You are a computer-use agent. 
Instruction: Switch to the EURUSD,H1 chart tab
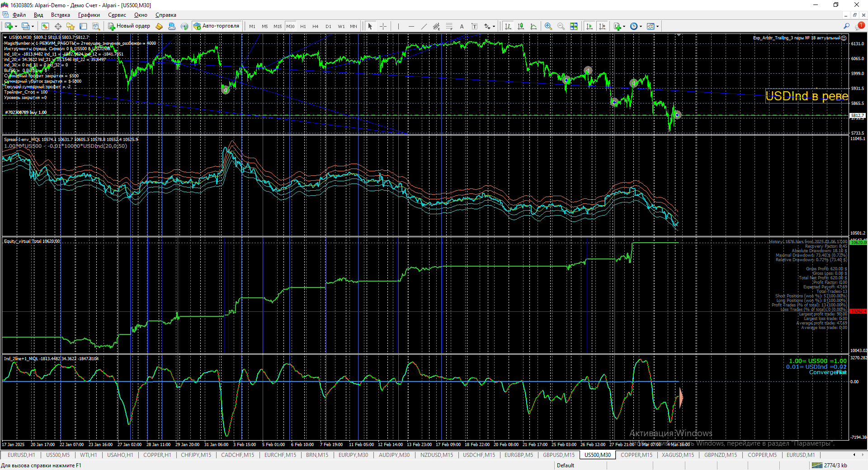click(21, 455)
